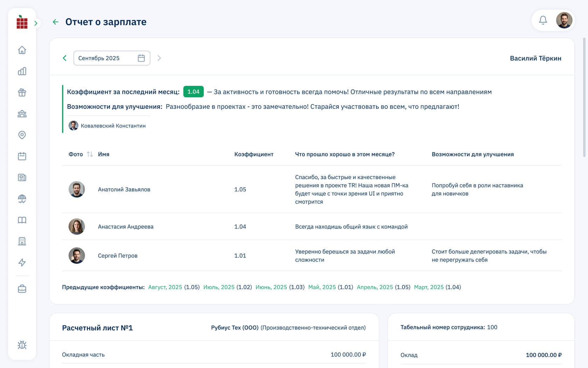Viewport: 588px width, 368px height.
Task: Open the Апрель, 2025 coefficient link
Action: pos(375,287)
